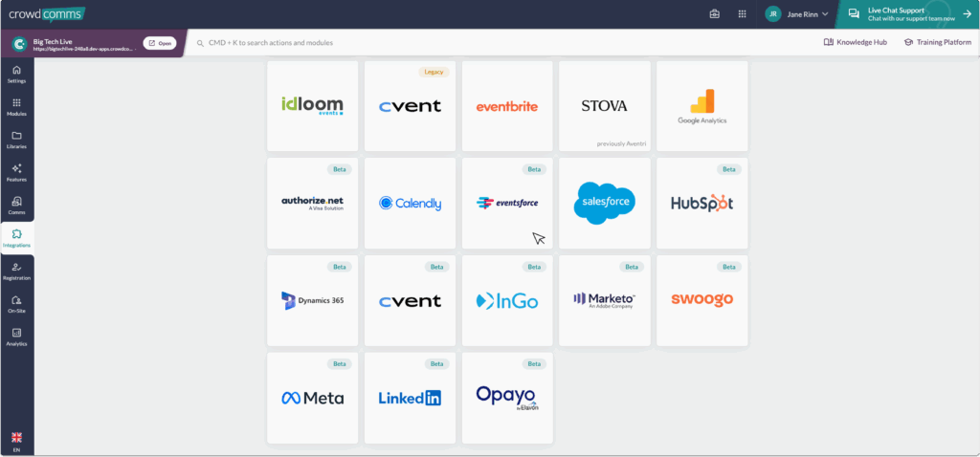Image resolution: width=980 pixels, height=457 pixels.
Task: Expand the Jane Rinn account dropdown
Action: [797, 14]
